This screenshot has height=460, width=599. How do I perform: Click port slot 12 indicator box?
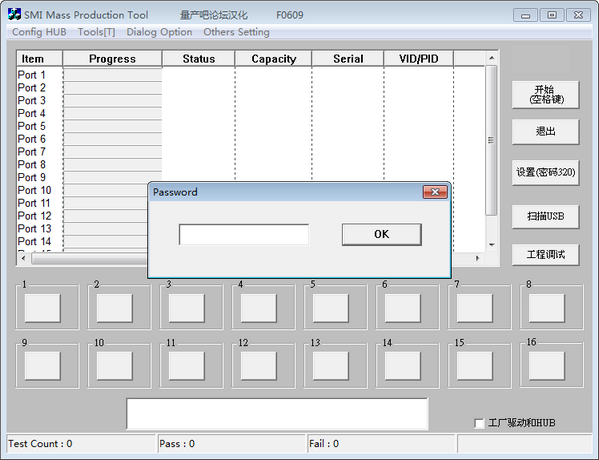[x=259, y=366]
